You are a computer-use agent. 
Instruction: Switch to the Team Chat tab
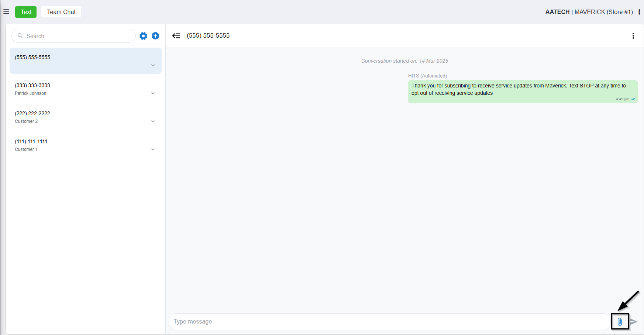click(x=61, y=12)
